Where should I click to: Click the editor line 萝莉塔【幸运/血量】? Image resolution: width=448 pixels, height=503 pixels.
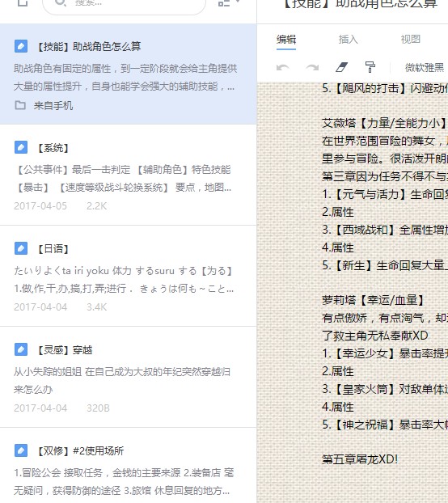(x=373, y=300)
